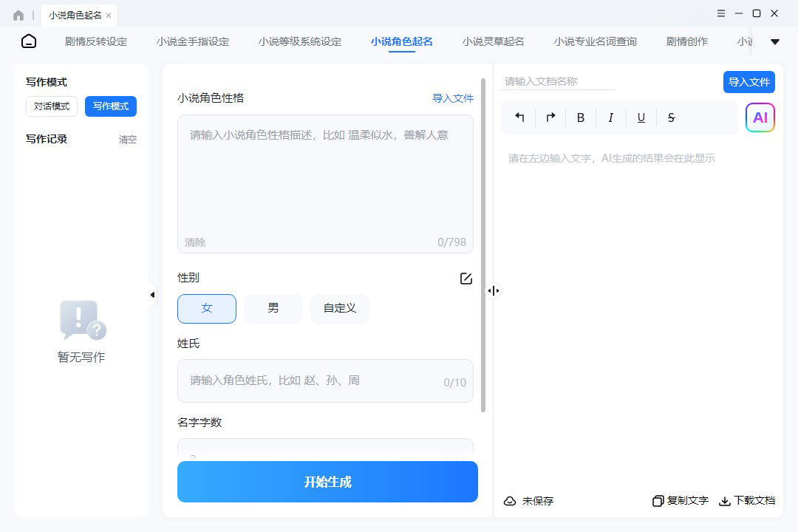Choose 自定义 gender option
The height and width of the screenshot is (532, 798).
point(340,309)
